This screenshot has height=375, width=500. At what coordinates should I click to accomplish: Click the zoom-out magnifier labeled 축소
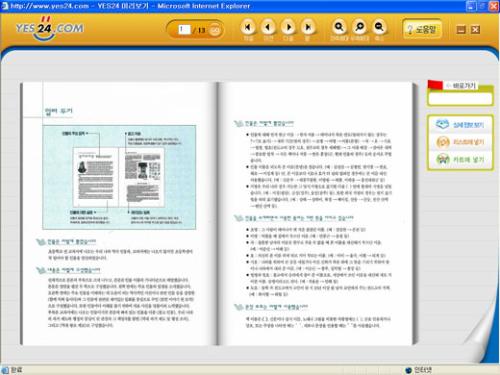tap(379, 27)
